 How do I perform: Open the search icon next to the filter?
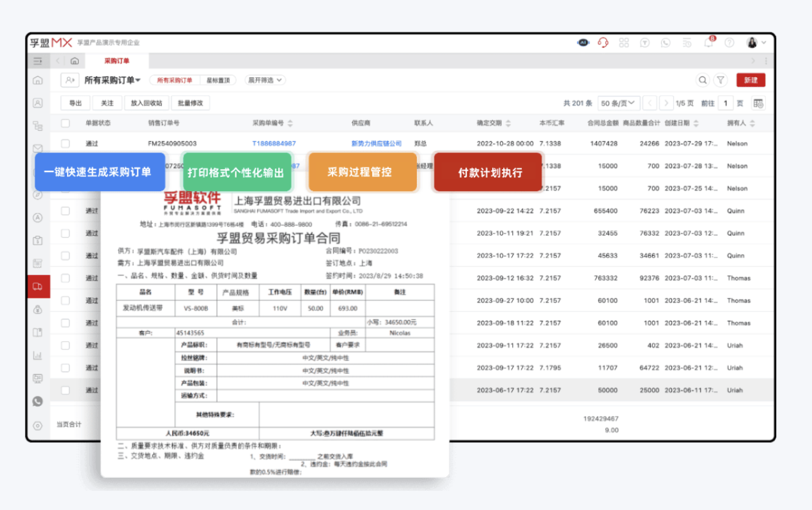click(x=703, y=80)
